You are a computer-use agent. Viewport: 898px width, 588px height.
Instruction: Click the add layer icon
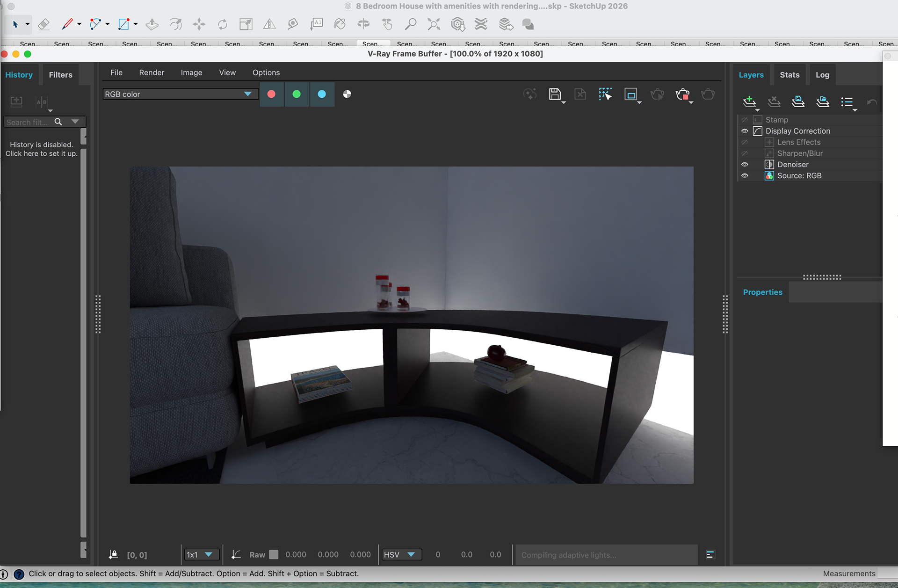(749, 101)
